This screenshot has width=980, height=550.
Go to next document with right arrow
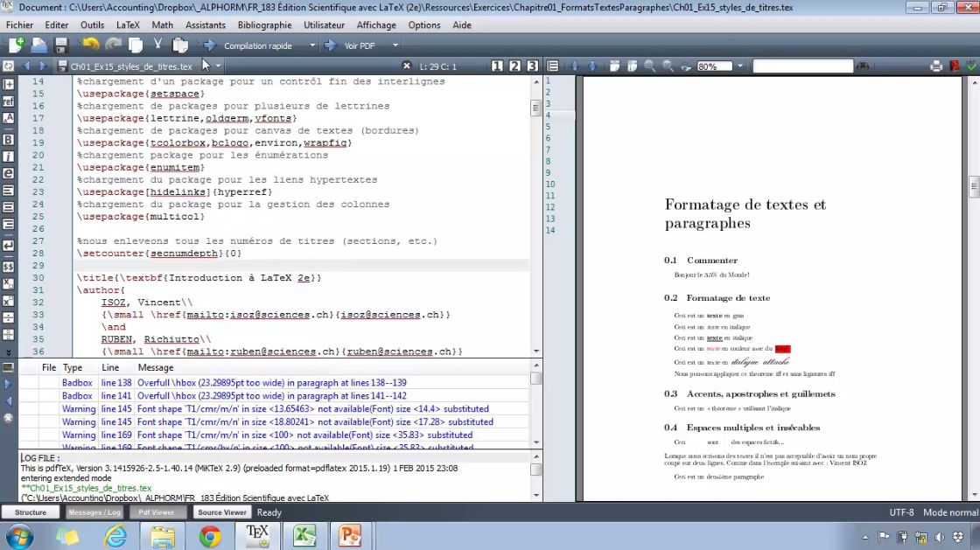click(42, 66)
